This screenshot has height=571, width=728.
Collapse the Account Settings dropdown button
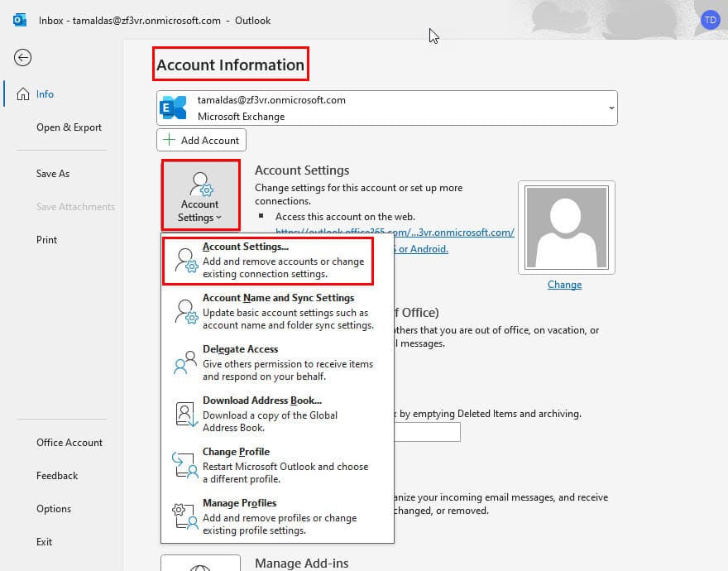[200, 195]
